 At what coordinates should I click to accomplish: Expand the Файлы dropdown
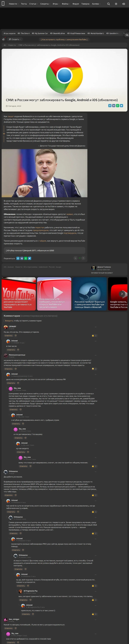[66, 4]
